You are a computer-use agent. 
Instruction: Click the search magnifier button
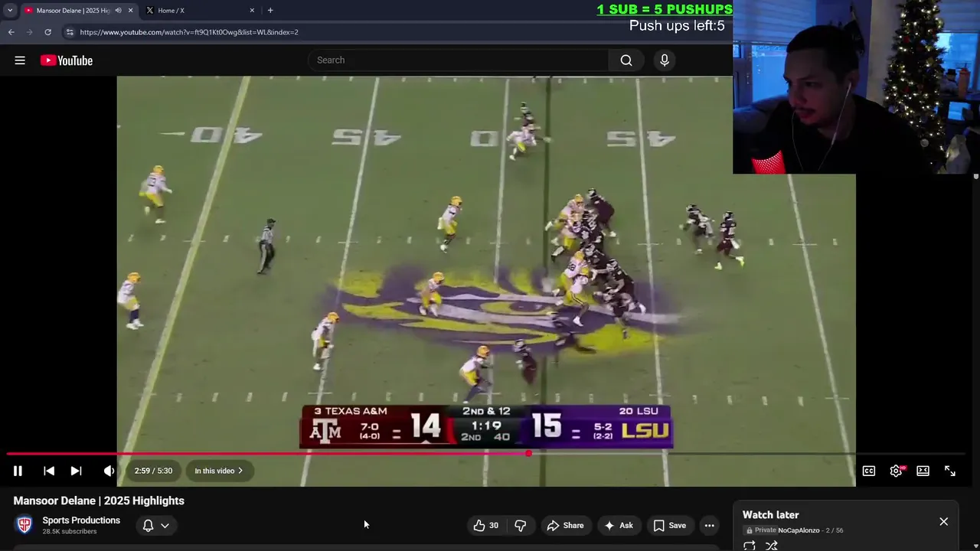point(626,60)
